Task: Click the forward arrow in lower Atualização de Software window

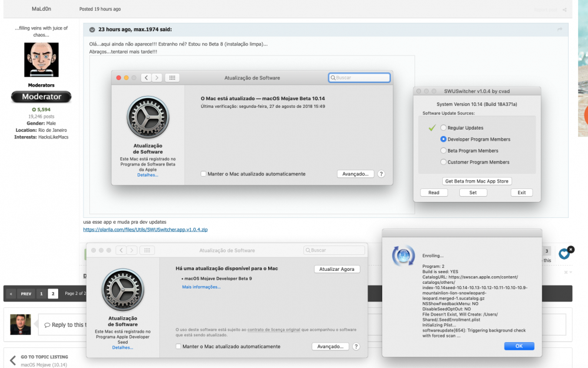Action: tap(132, 250)
